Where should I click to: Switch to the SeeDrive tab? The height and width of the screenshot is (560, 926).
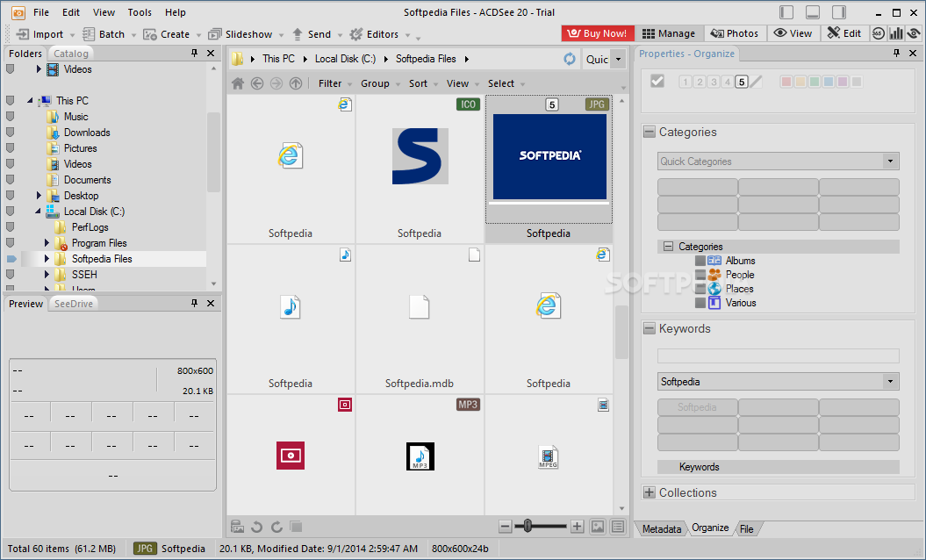(74, 304)
